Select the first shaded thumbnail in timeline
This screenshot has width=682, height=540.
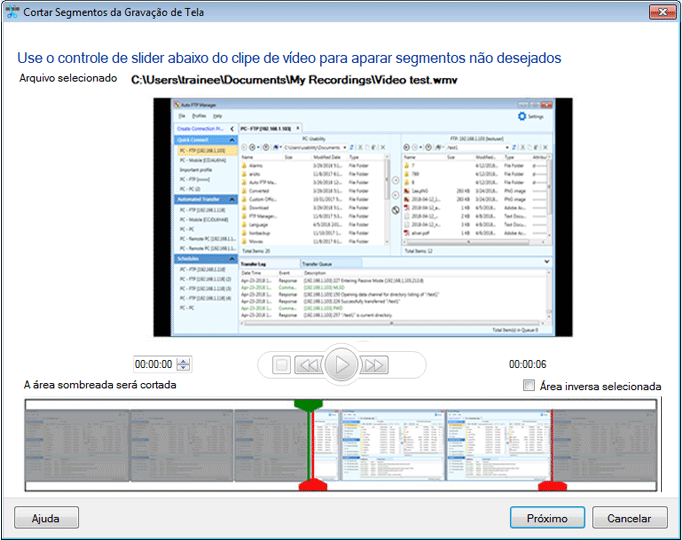pos(76,445)
